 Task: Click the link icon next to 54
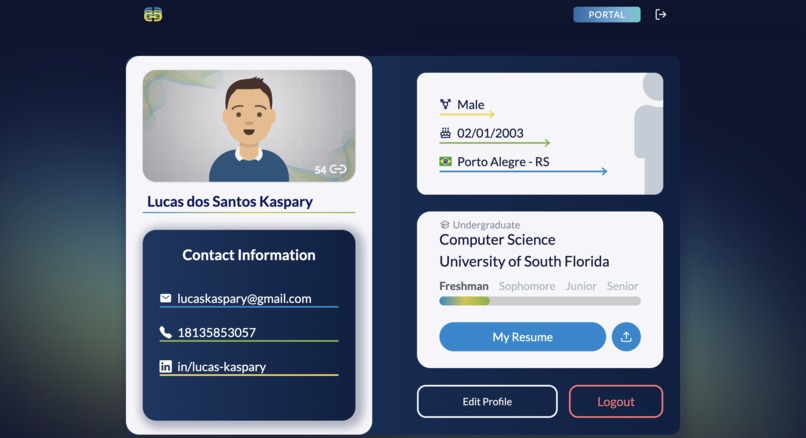point(338,169)
